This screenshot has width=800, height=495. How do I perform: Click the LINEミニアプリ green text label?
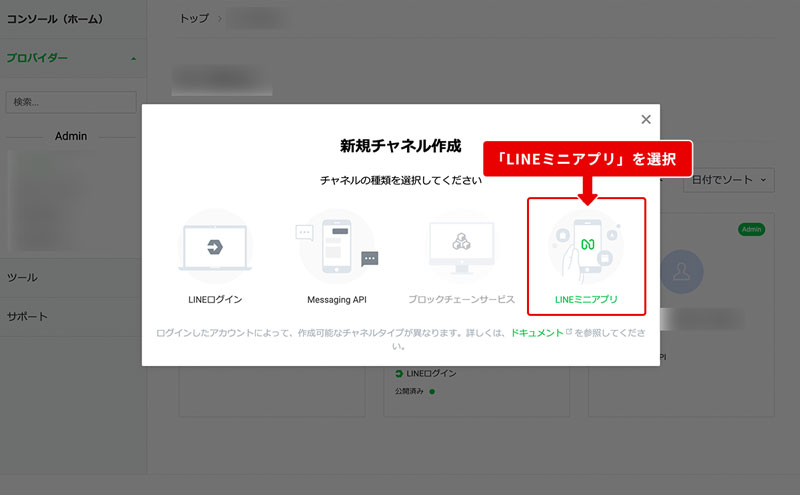point(586,299)
